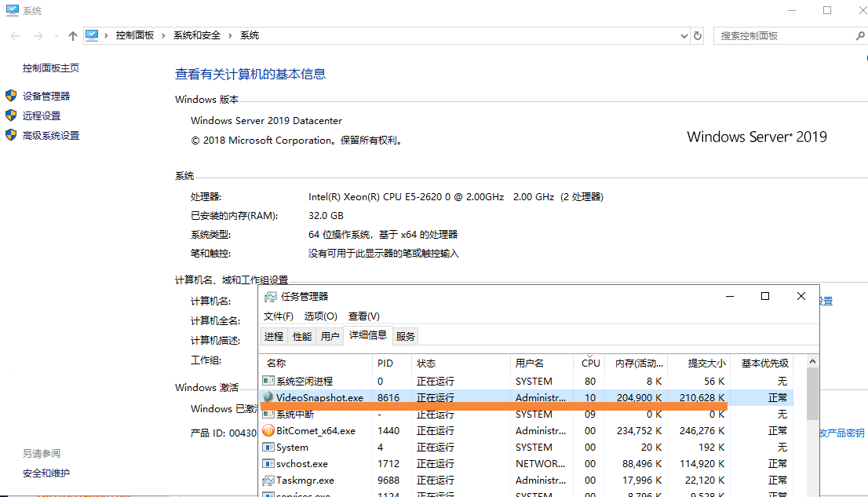This screenshot has width=868, height=497.
Task: Click shield icon beside 远程设置
Action: (x=11, y=115)
